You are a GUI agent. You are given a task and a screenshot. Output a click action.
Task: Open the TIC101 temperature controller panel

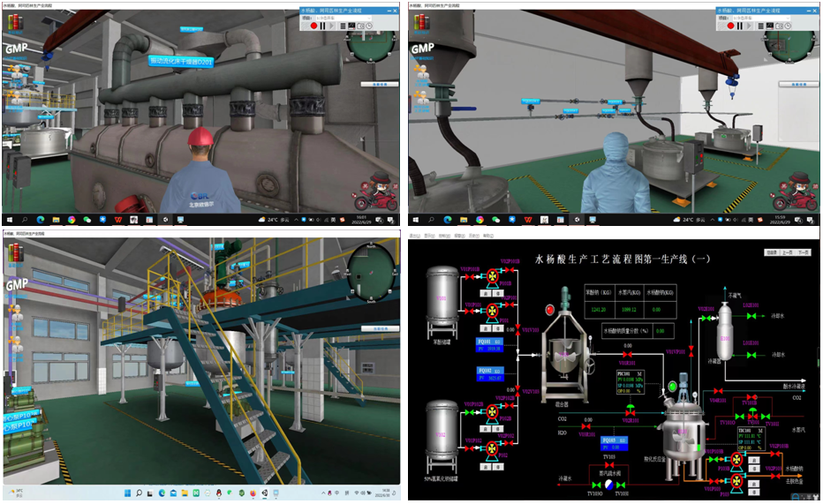pyautogui.click(x=749, y=436)
